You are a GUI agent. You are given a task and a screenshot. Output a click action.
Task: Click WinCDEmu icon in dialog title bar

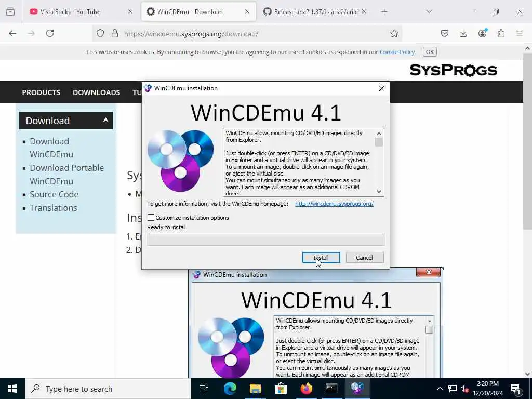(148, 88)
